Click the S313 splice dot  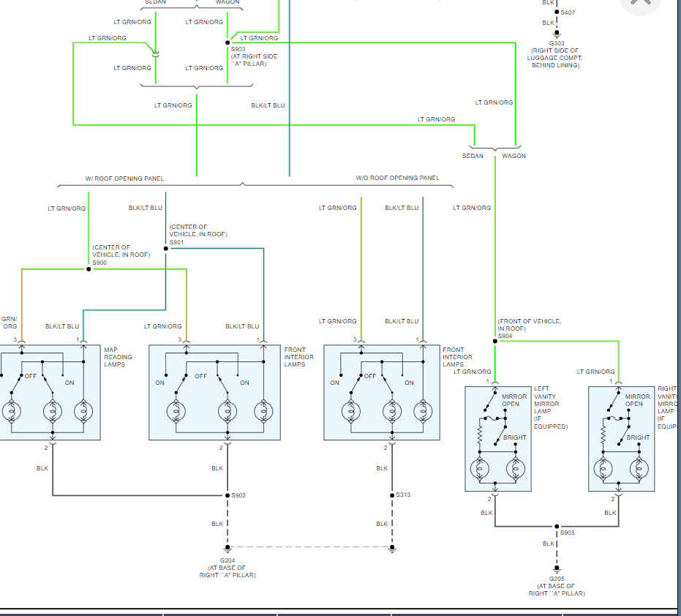[392, 495]
